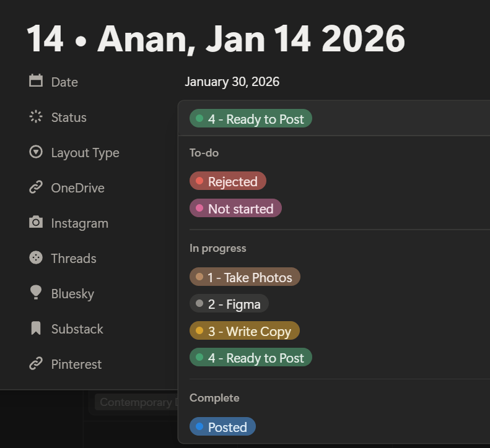The image size is (490, 448).
Task: Select the Rejected status option
Action: [x=227, y=181]
